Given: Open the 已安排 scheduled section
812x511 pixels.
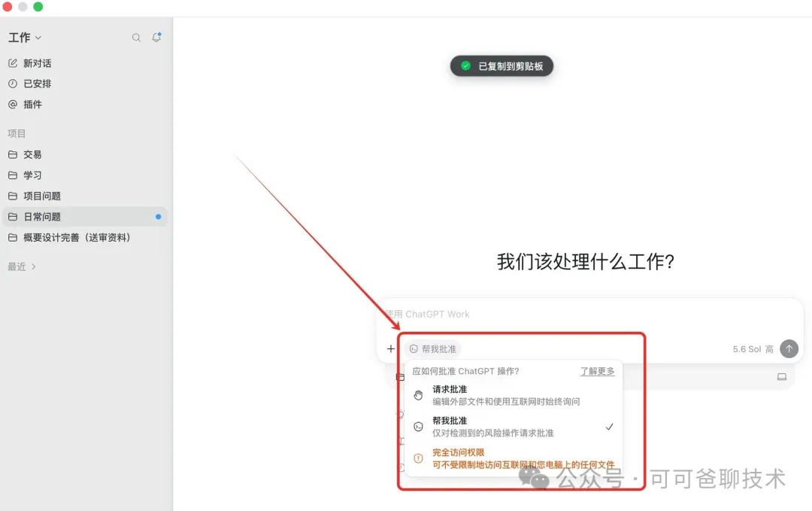Looking at the screenshot, I should (x=30, y=84).
